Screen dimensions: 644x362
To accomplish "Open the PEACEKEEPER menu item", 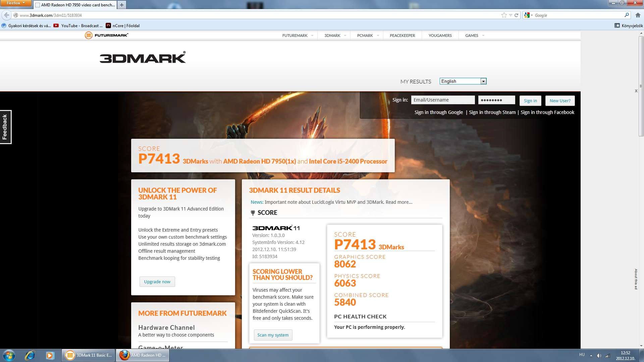I will click(402, 36).
